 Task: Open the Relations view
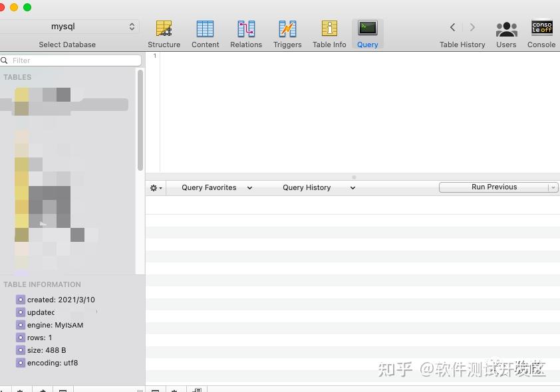(x=246, y=33)
